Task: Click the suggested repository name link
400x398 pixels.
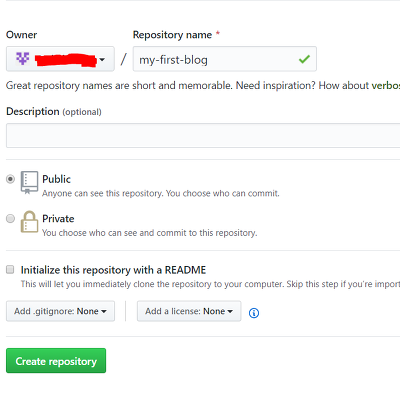Action: pyautogui.click(x=386, y=85)
